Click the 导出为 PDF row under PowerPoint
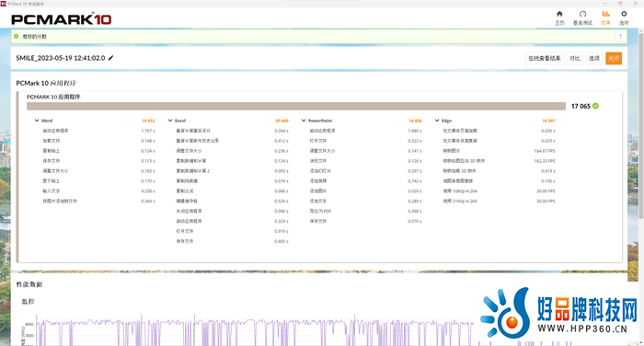 click(365, 212)
